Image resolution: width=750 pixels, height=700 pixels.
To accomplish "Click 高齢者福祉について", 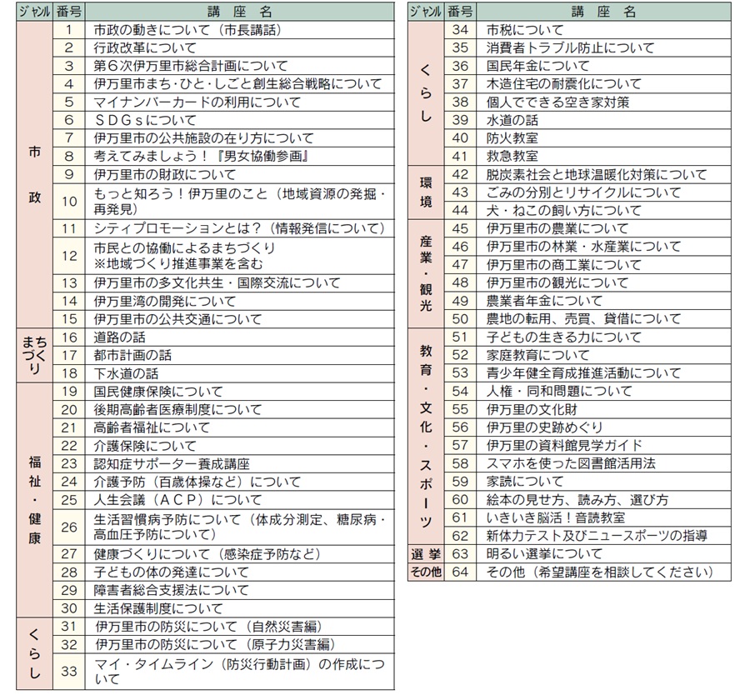I will tap(152, 427).
